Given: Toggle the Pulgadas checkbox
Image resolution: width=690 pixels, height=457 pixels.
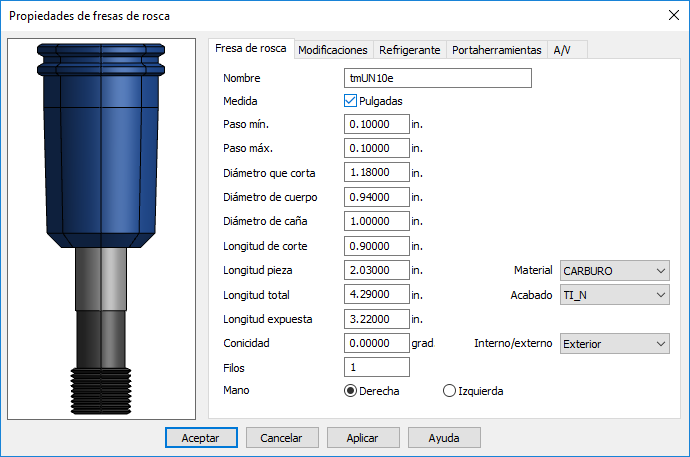Looking at the screenshot, I should point(350,101).
